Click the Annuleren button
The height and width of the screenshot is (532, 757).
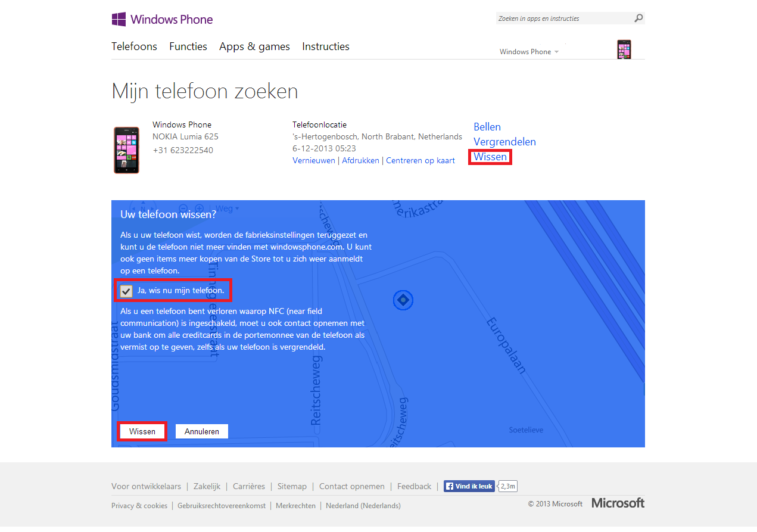click(202, 431)
